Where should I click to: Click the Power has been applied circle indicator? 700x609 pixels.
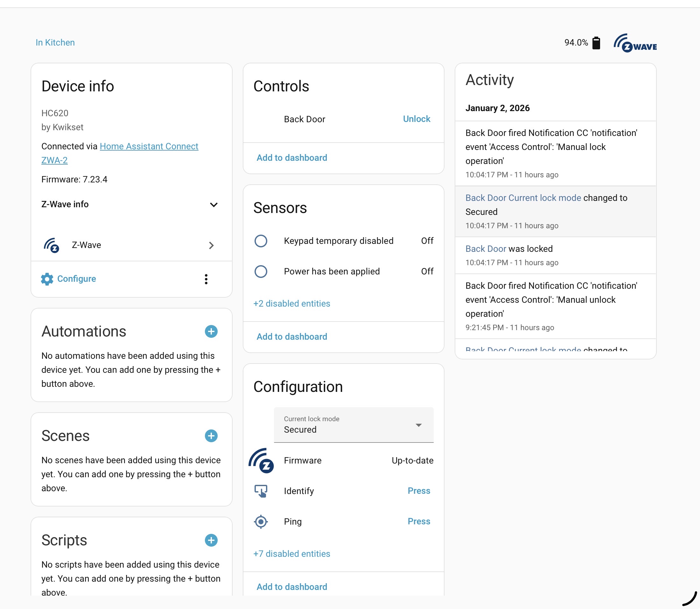(x=261, y=272)
